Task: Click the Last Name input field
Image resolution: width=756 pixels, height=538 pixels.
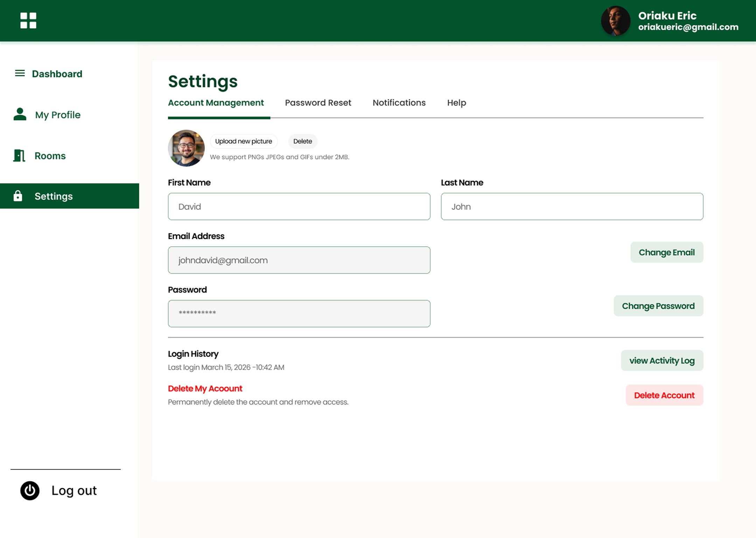Action: [572, 207]
